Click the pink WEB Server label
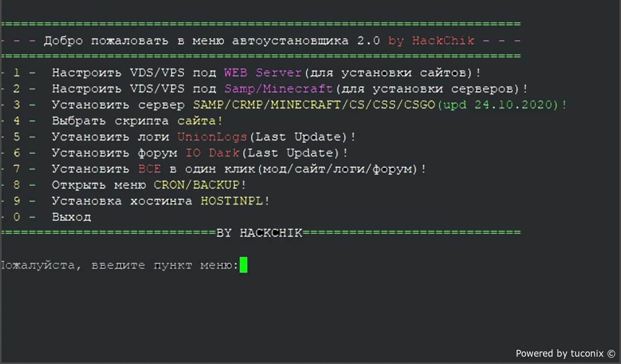The height and width of the screenshot is (364, 621). tap(263, 73)
